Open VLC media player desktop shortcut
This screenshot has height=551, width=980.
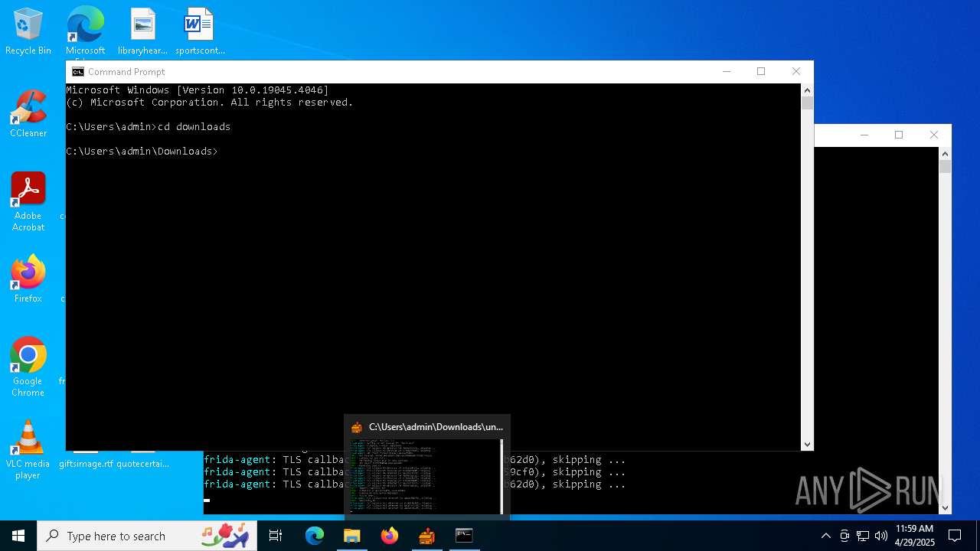coord(28,450)
